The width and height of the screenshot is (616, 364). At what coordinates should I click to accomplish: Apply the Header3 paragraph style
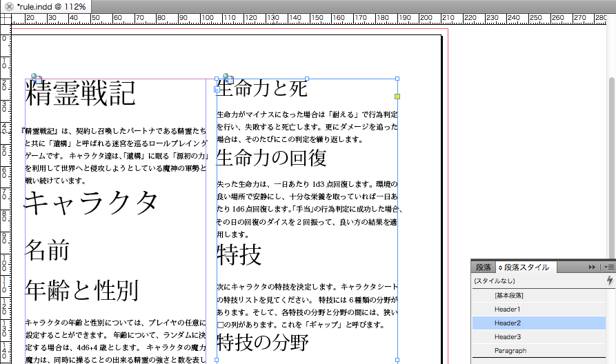click(x=539, y=336)
